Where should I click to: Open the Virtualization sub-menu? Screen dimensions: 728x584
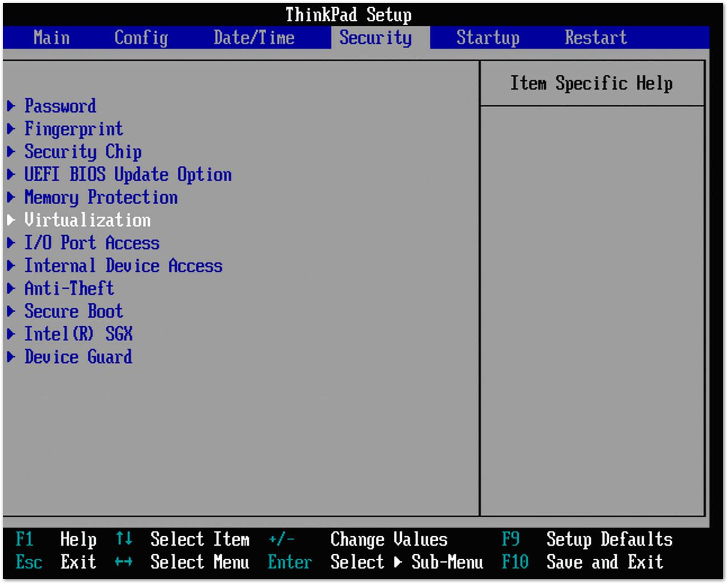tap(87, 221)
